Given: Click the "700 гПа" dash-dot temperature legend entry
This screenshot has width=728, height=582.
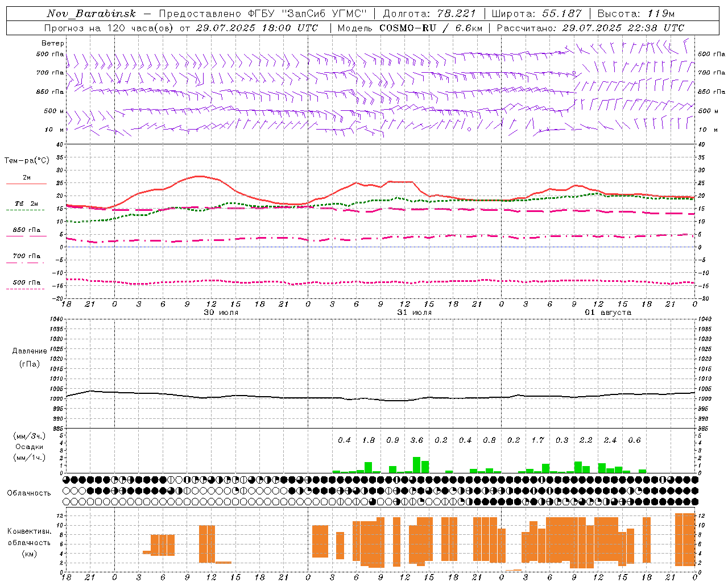Looking at the screenshot, I should [26, 256].
